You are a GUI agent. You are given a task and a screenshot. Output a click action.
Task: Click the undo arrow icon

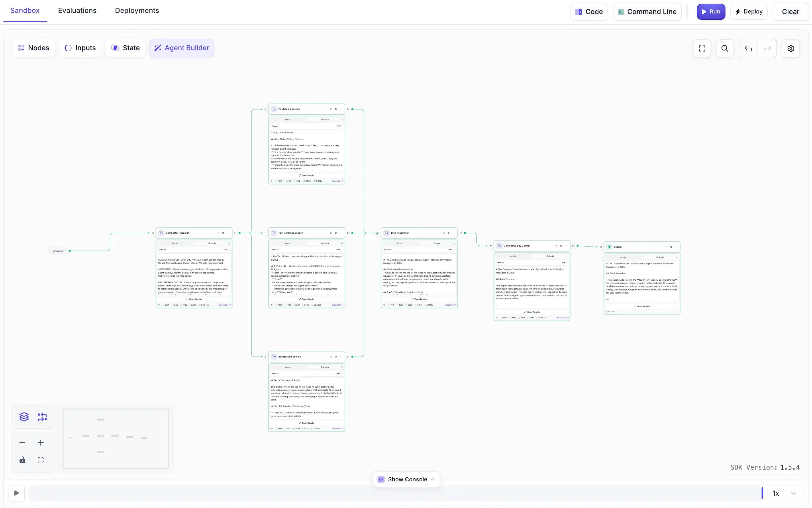748,48
